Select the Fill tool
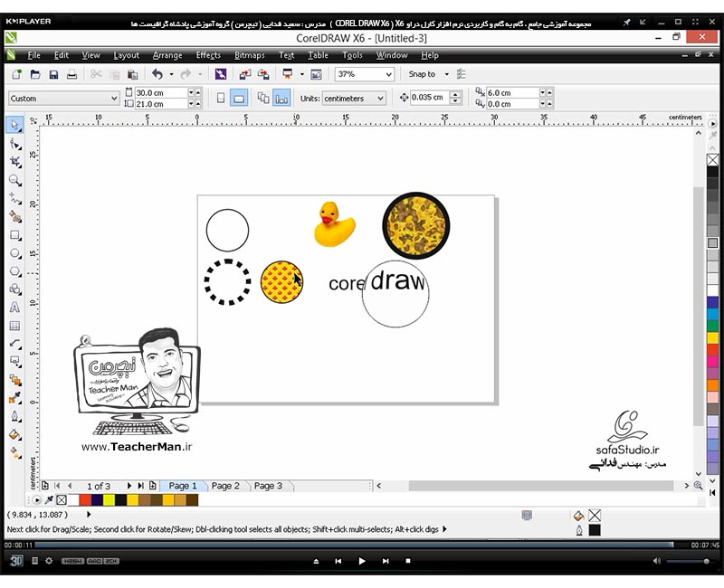Viewport: 724px width, 588px height. pyautogui.click(x=15, y=434)
